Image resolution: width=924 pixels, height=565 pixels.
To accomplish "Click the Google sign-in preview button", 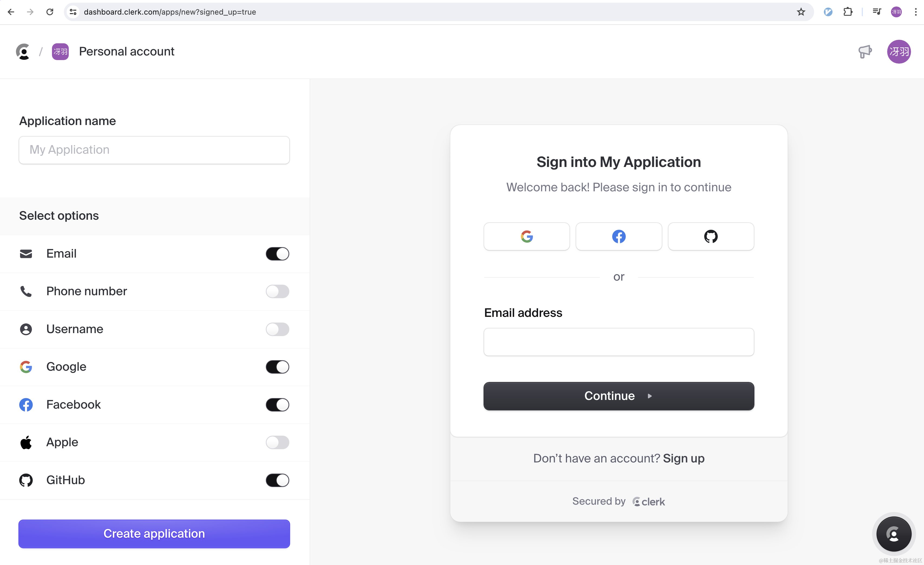I will click(526, 236).
